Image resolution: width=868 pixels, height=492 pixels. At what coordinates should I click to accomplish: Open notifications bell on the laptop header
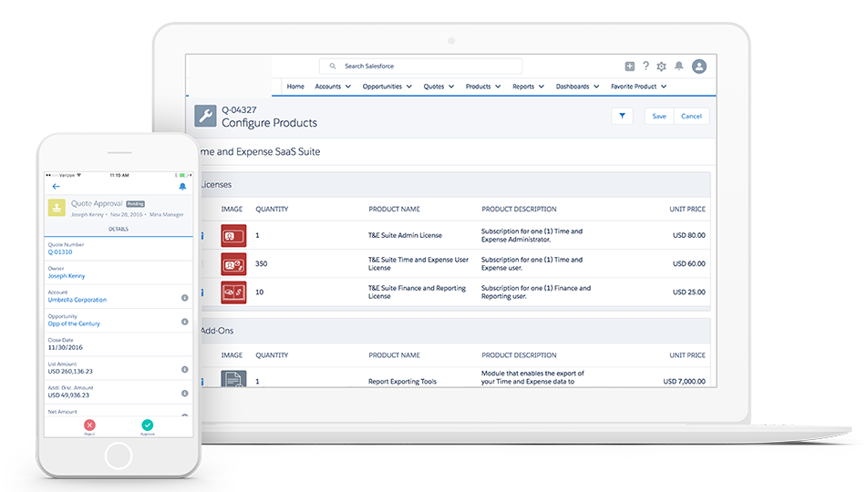click(678, 66)
